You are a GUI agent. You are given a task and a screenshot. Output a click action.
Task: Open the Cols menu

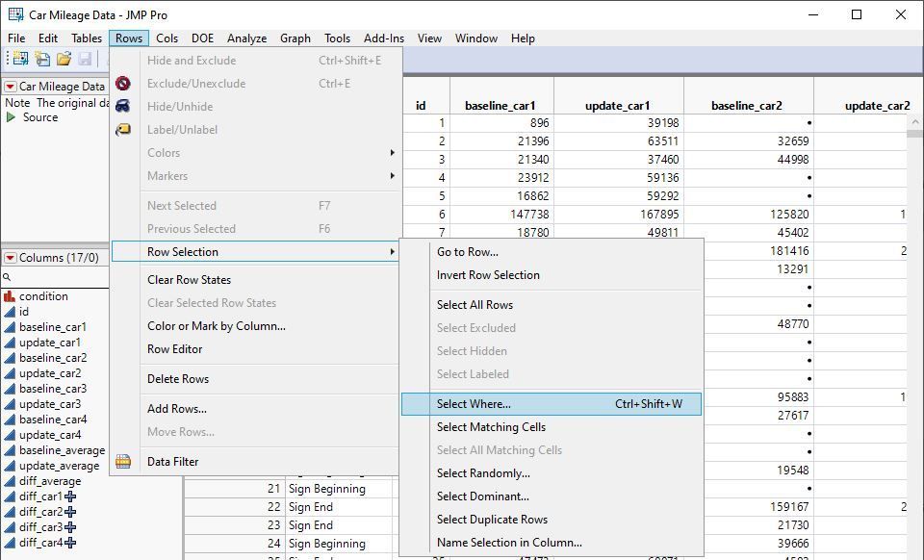167,38
